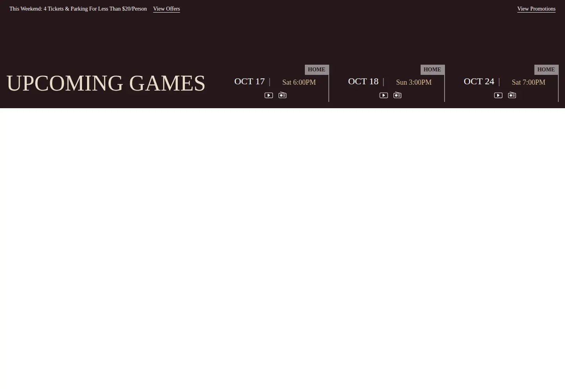The image size is (565, 392).
Task: Listen via radio icon for Oct 24 game
Action: tap(512, 95)
